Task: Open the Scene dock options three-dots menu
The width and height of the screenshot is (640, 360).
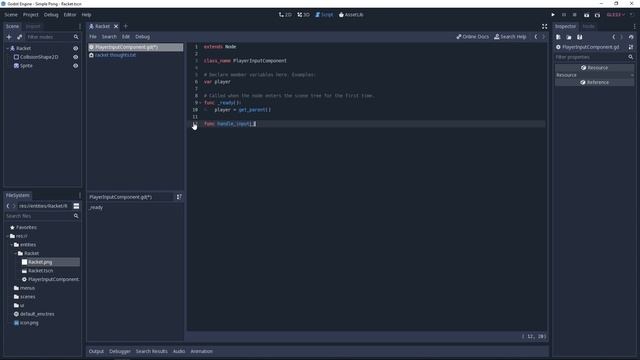Action: coord(80,27)
